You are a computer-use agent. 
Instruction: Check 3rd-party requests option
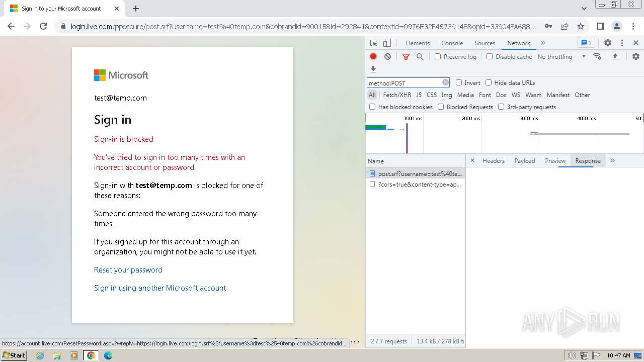click(x=501, y=107)
